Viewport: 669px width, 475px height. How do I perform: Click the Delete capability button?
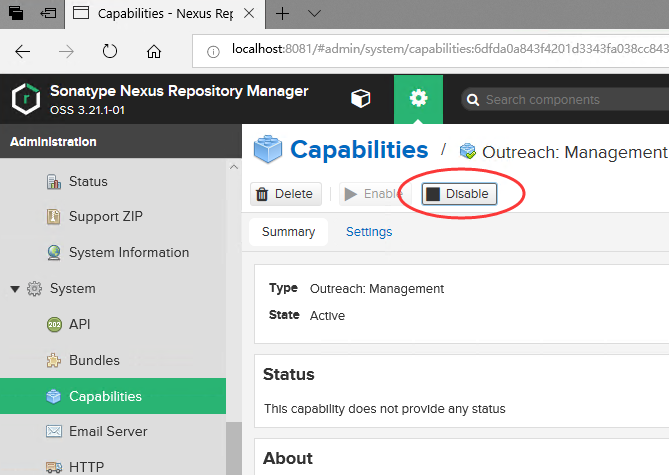(x=285, y=194)
